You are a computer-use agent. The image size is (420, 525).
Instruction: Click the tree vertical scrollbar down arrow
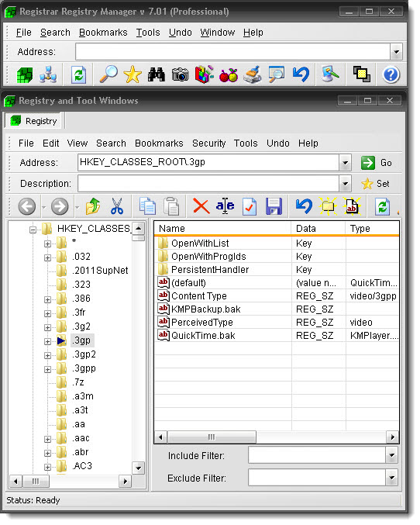click(138, 468)
